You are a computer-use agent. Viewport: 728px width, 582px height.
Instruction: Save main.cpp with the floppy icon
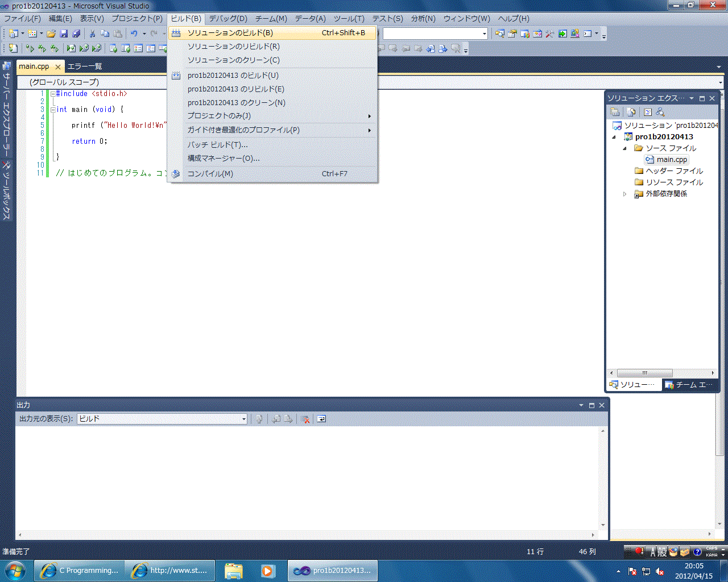[x=64, y=34]
